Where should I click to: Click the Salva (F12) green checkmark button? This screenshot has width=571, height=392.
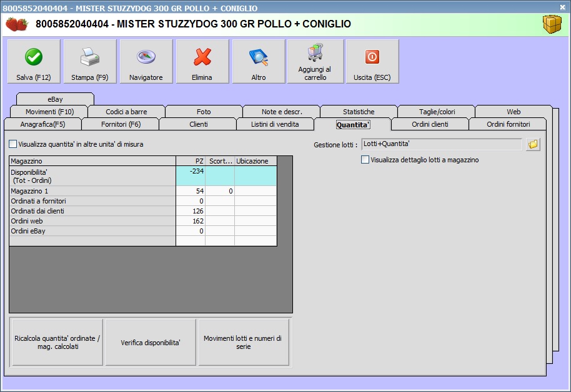pos(34,62)
